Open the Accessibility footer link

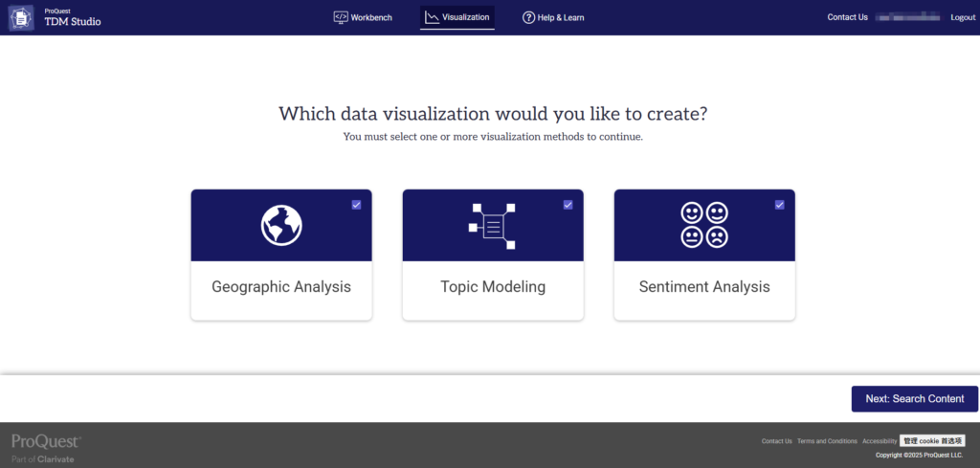point(879,441)
